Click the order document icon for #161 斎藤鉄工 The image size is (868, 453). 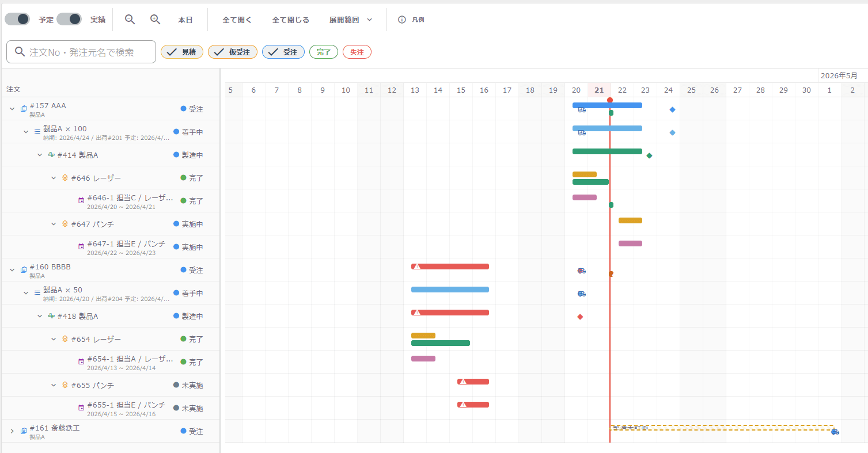click(x=24, y=431)
